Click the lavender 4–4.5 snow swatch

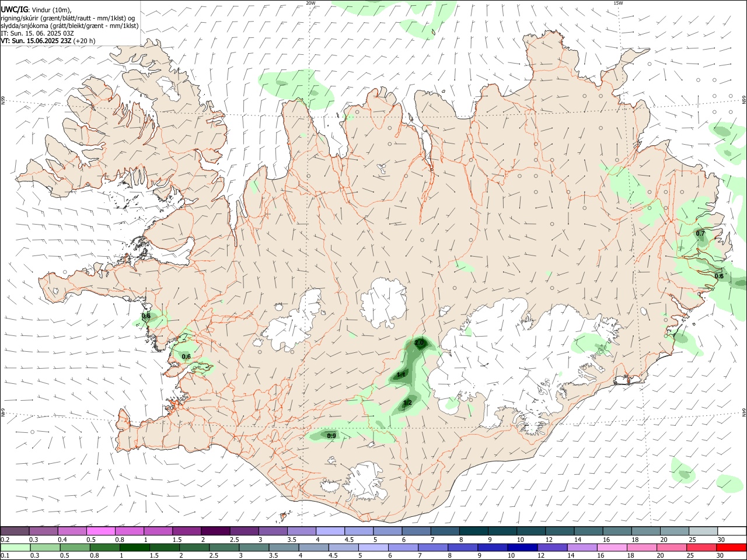click(330, 531)
